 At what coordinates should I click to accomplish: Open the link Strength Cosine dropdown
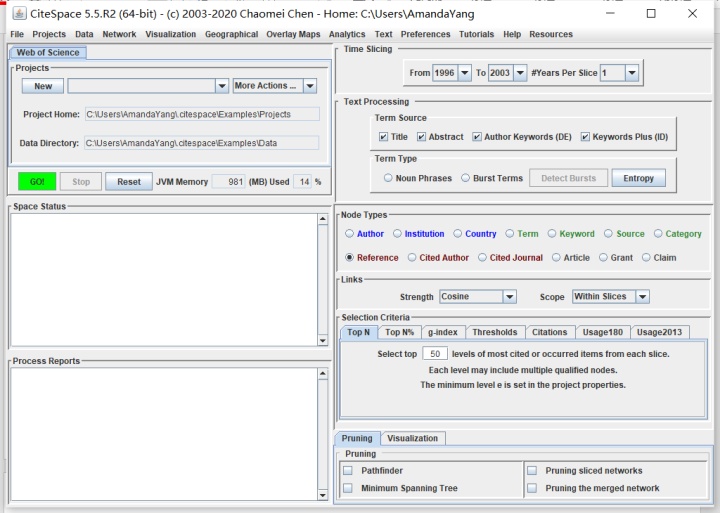click(478, 297)
